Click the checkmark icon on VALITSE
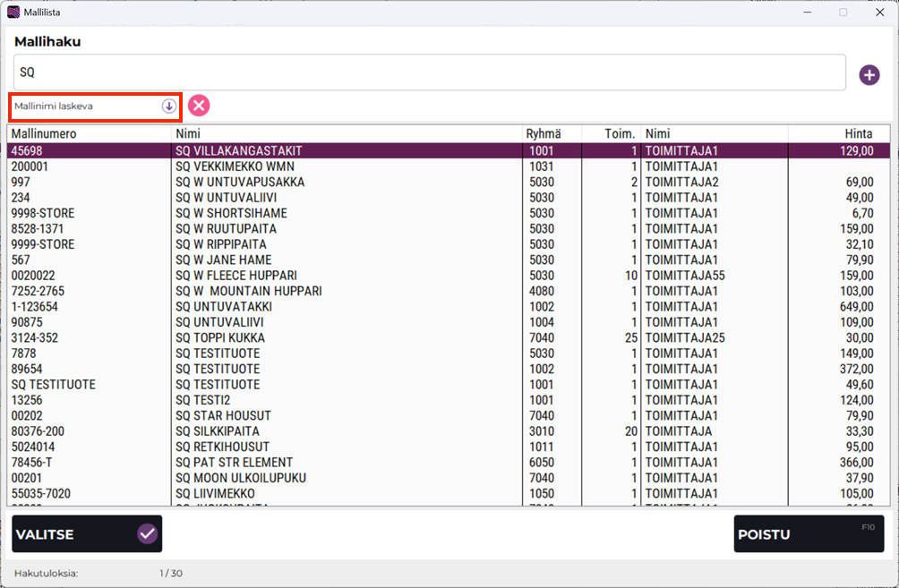 [148, 534]
